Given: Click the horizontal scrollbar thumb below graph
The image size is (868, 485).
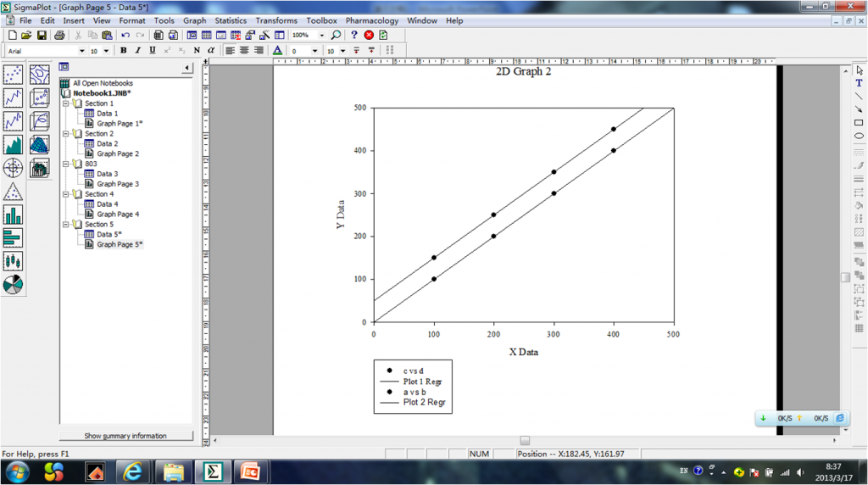Looking at the screenshot, I should point(525,441).
